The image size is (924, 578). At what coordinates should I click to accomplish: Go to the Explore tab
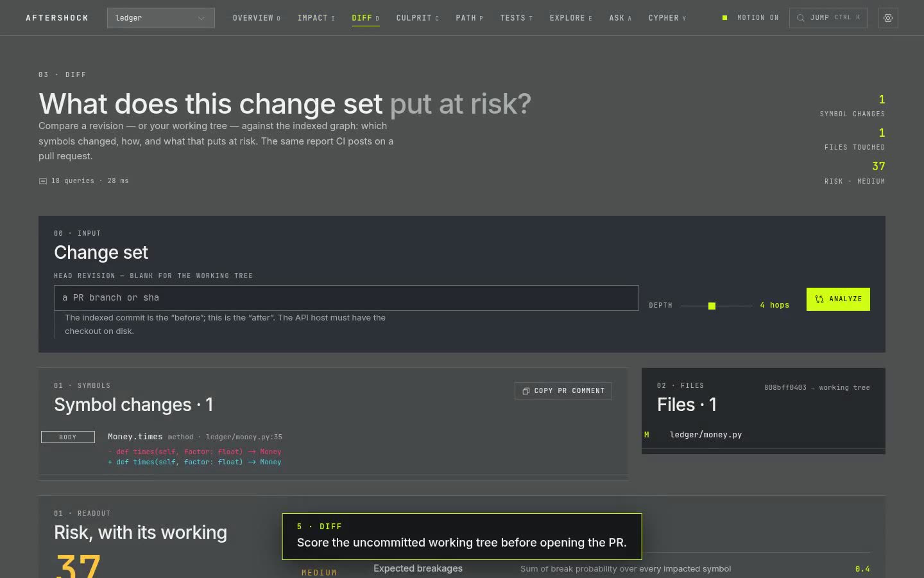coord(570,18)
